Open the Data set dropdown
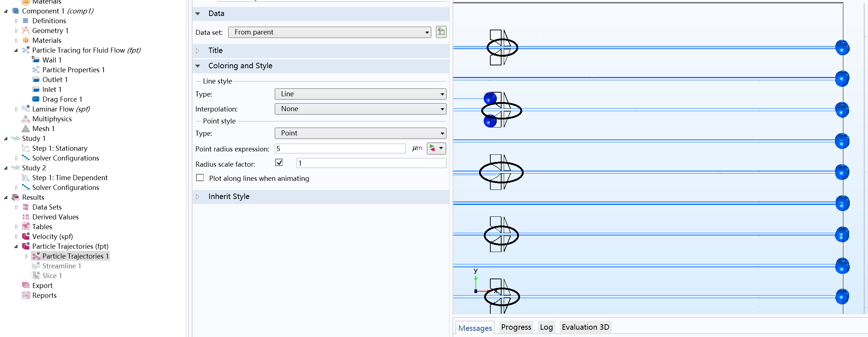868x337 pixels. 329,32
